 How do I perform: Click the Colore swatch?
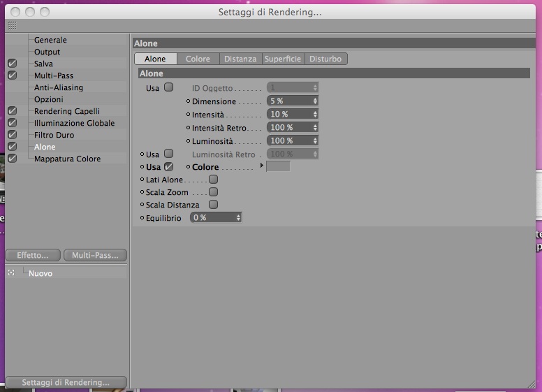point(278,166)
